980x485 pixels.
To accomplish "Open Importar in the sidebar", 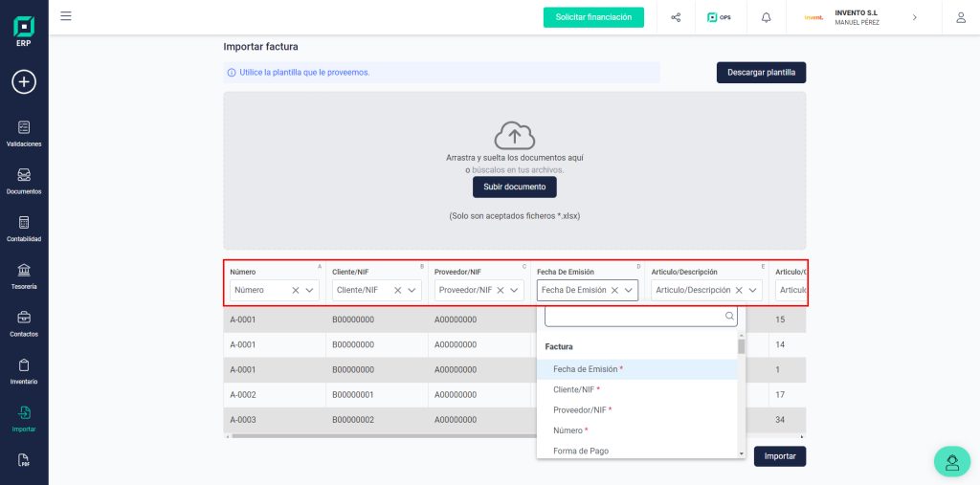I will (24, 419).
